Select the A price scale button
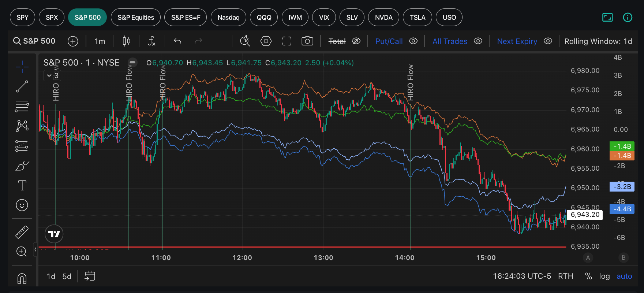This screenshot has height=293, width=644. pyautogui.click(x=588, y=257)
